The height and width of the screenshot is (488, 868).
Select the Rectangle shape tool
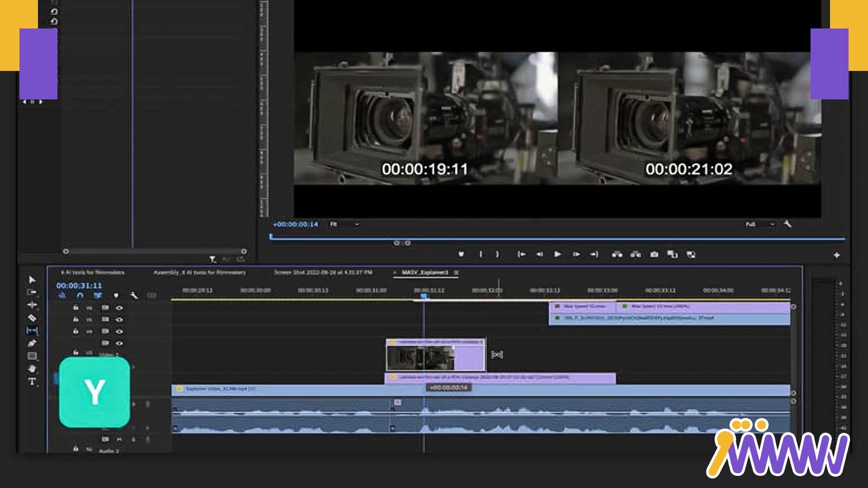point(32,356)
